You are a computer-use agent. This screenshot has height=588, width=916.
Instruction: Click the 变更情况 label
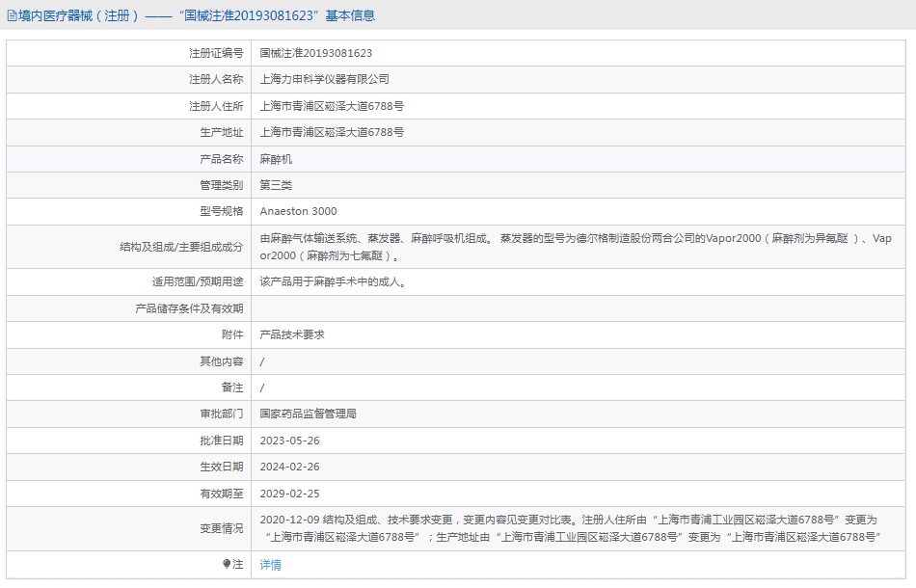pos(222,528)
